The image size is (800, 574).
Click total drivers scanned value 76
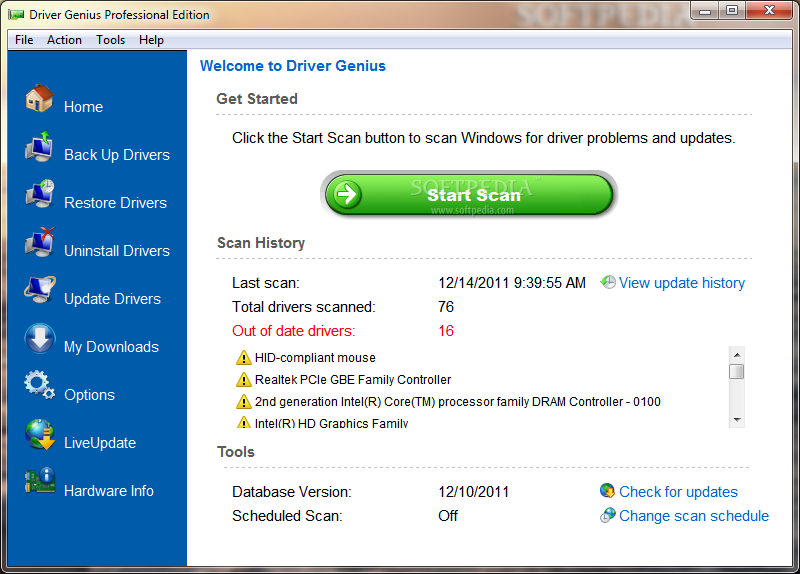point(446,307)
